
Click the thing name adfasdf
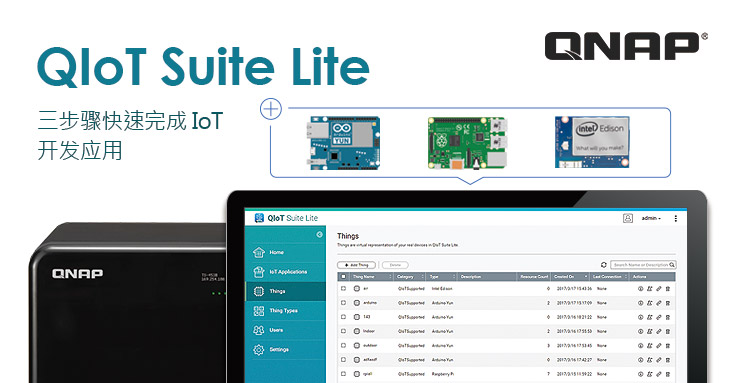370,360
